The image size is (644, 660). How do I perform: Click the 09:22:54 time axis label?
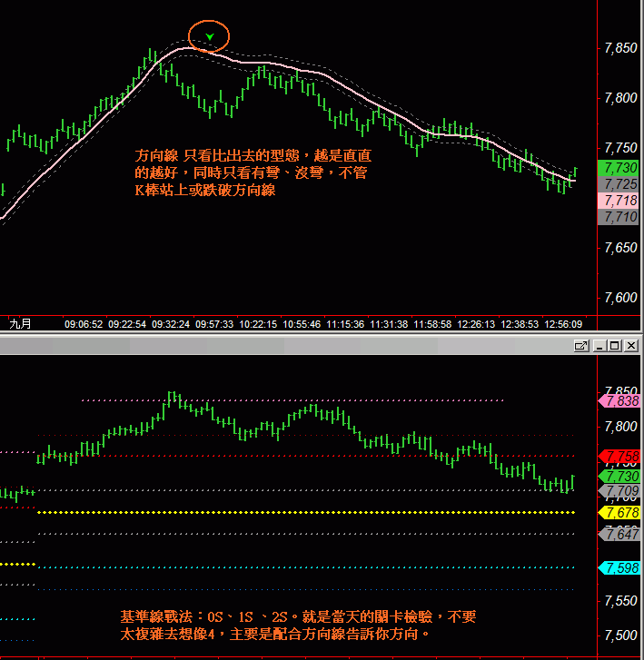(x=127, y=324)
